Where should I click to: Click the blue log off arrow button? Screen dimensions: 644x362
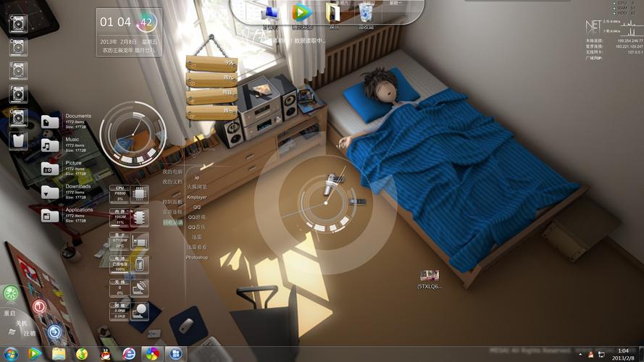tap(54, 332)
